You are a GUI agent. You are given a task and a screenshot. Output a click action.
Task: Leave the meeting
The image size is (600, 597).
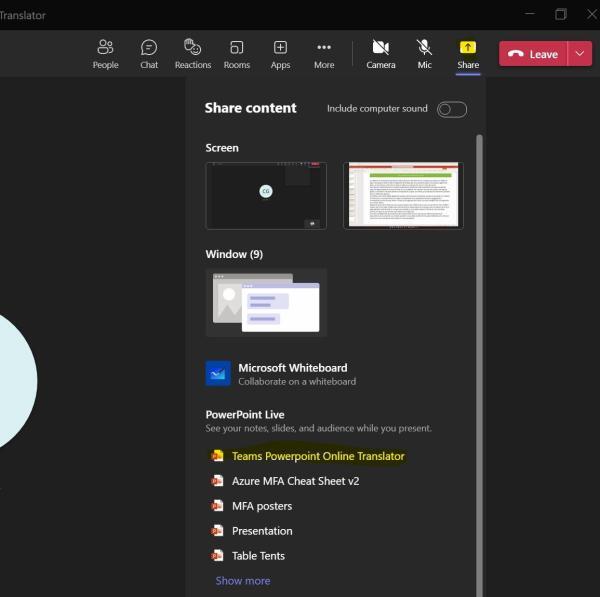[x=533, y=54]
